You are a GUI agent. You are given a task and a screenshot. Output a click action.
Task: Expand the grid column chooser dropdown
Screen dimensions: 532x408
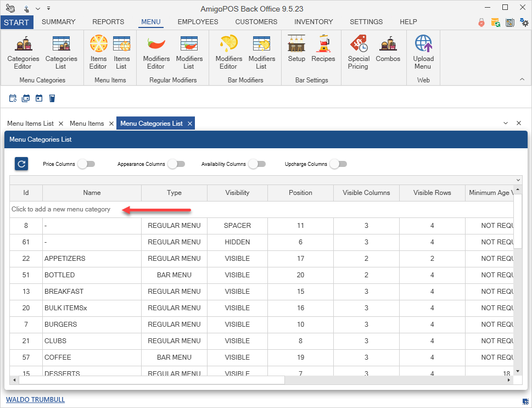click(x=518, y=180)
